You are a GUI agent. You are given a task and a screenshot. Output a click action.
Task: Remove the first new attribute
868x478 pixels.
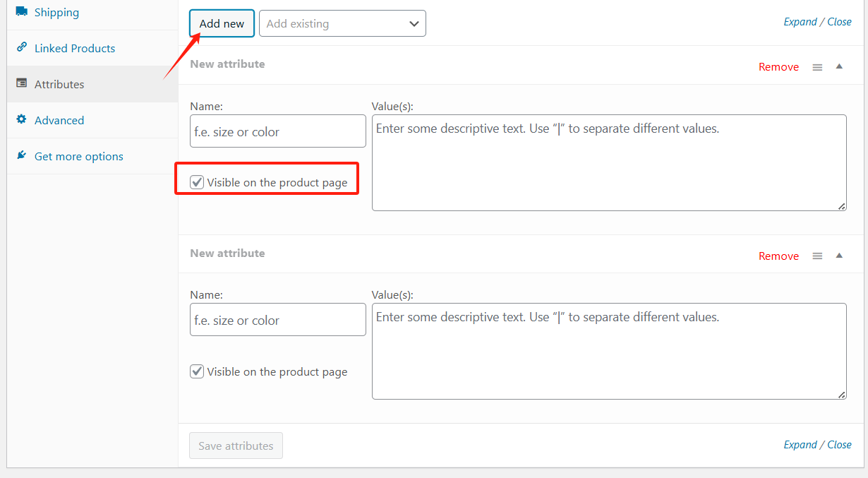point(778,67)
